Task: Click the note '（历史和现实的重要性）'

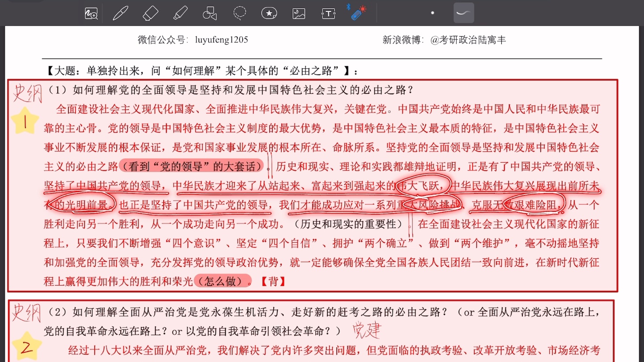Action: tap(349, 223)
